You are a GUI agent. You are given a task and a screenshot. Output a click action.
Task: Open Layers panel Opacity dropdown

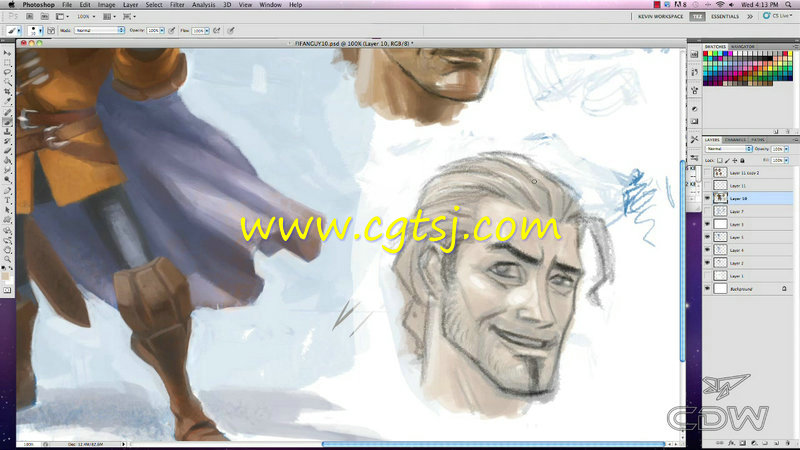pyautogui.click(x=786, y=148)
